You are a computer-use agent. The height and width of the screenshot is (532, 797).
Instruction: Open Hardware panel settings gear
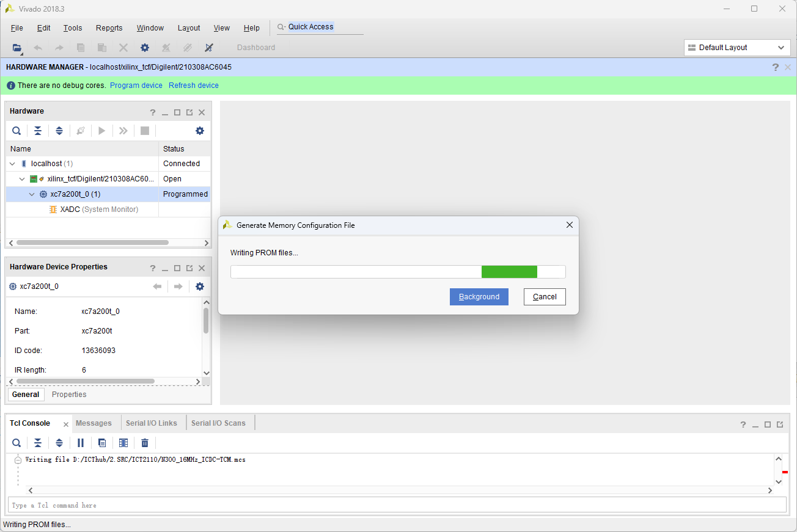(200, 131)
